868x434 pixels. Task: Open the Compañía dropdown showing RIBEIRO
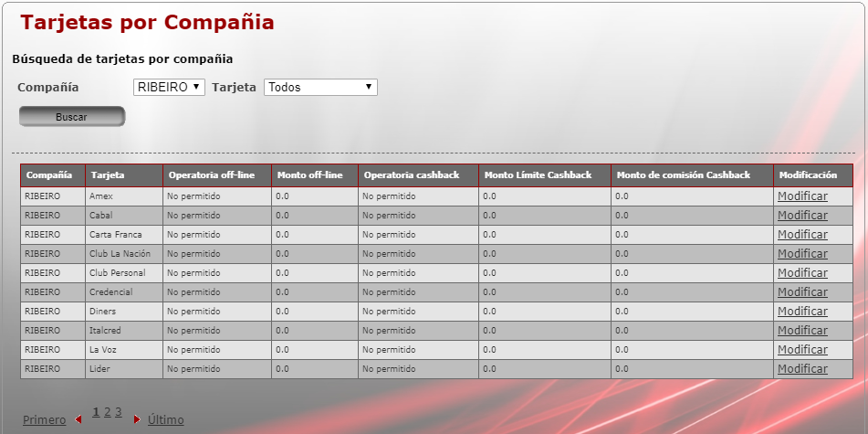169,87
